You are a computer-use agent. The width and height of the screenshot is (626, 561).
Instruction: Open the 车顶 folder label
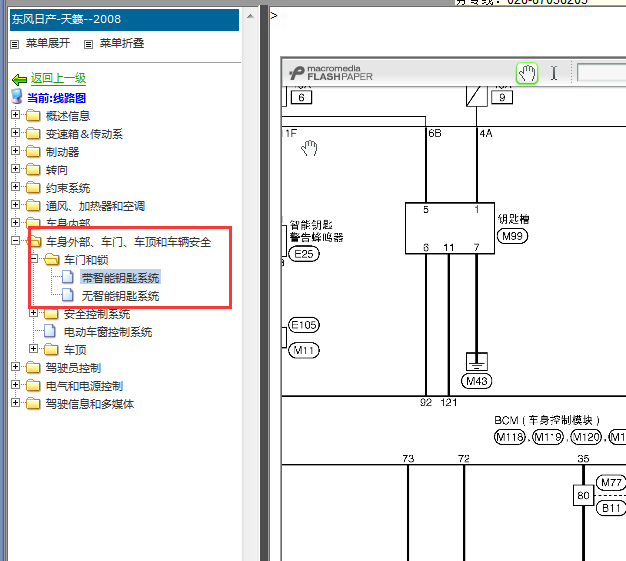tap(75, 350)
